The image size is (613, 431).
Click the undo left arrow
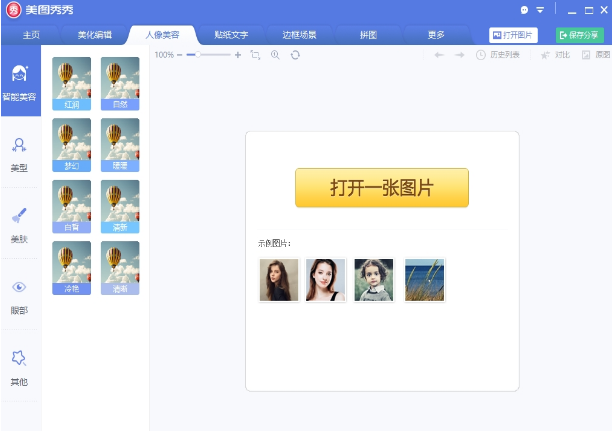tap(439, 55)
